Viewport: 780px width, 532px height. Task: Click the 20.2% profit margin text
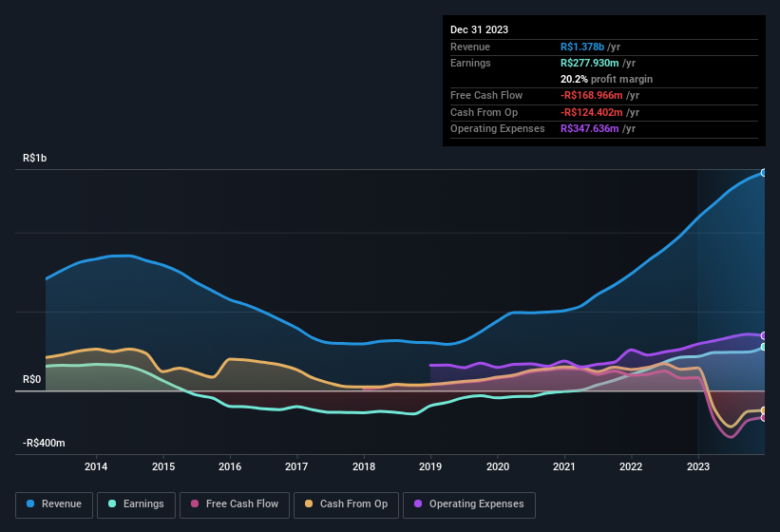[x=606, y=79]
